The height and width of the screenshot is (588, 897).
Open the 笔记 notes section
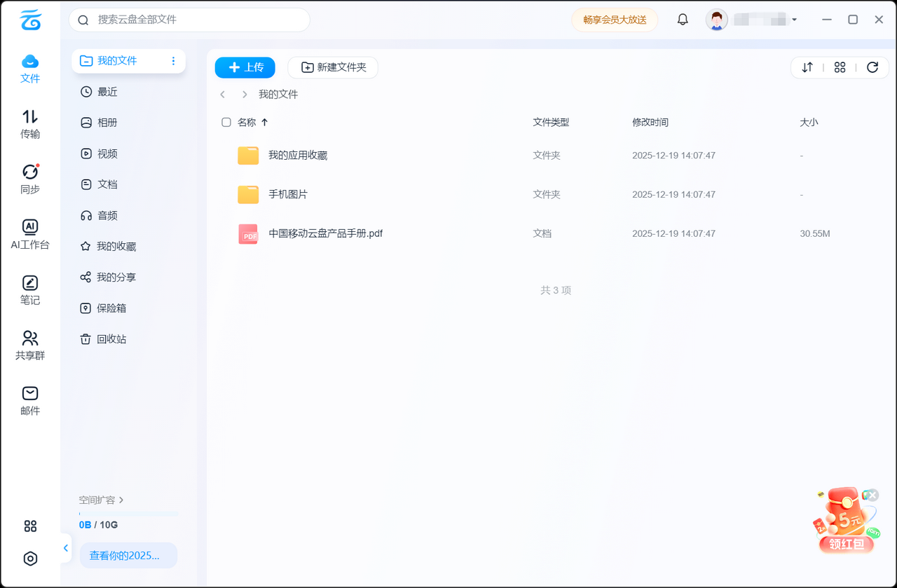(x=30, y=289)
